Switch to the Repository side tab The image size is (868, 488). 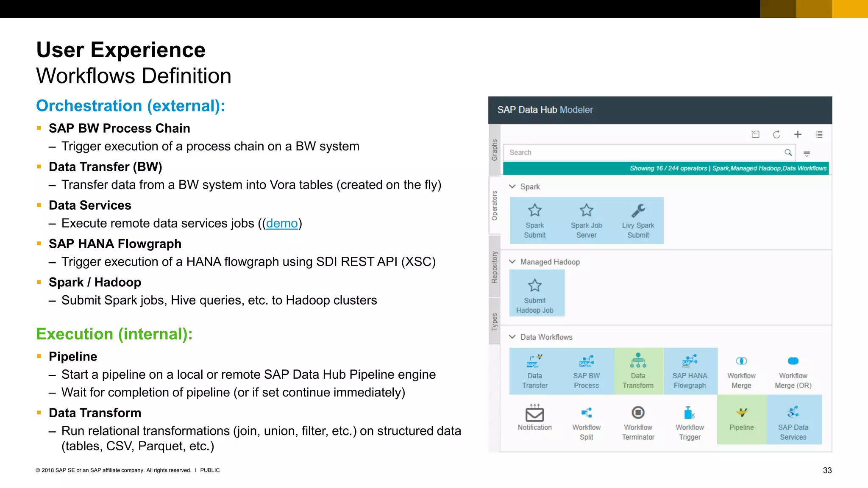494,267
